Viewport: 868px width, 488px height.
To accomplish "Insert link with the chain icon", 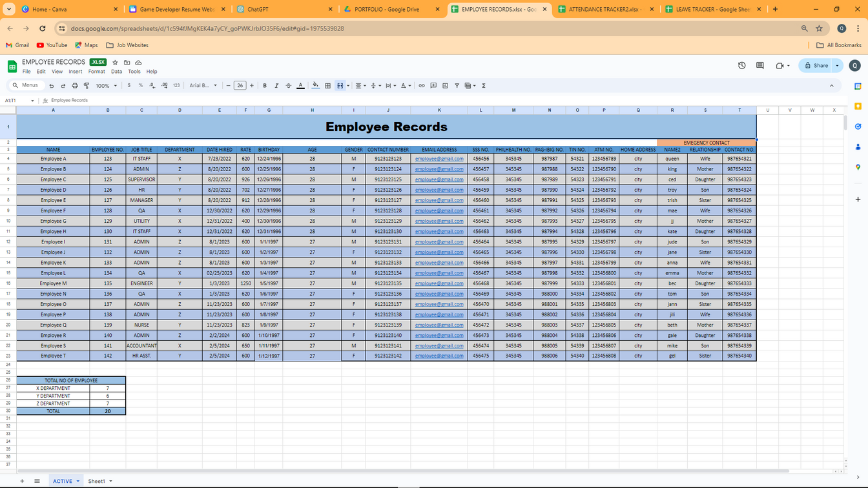I will [422, 86].
